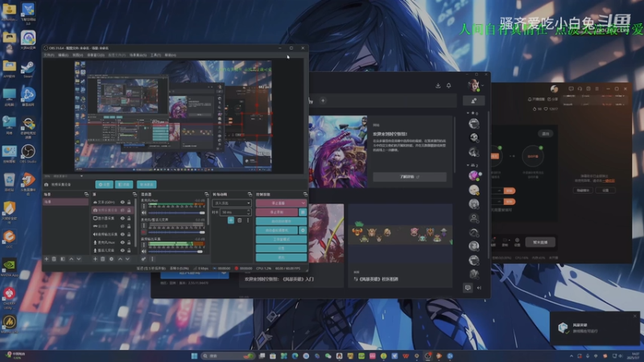Open source properties button in OBS source toolbar
The height and width of the screenshot is (362, 644).
pyautogui.click(x=105, y=185)
